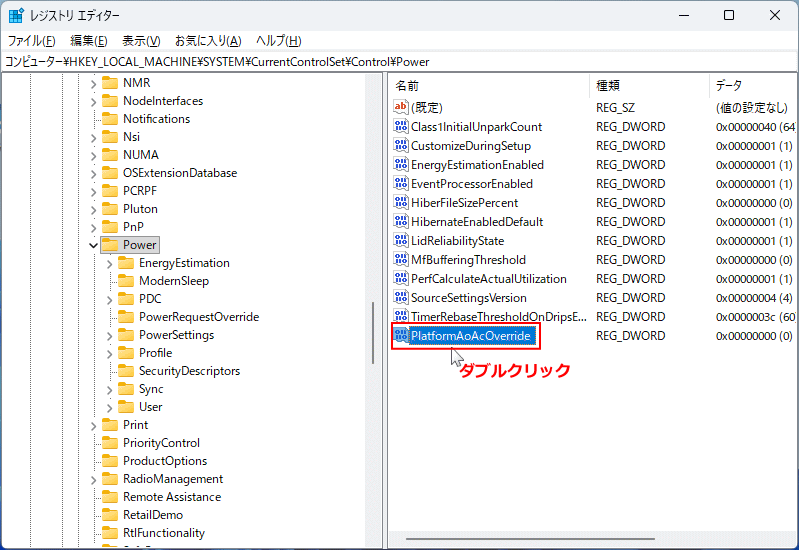The image size is (799, 550).
Task: Open the 編集(E) menu
Action: click(89, 41)
